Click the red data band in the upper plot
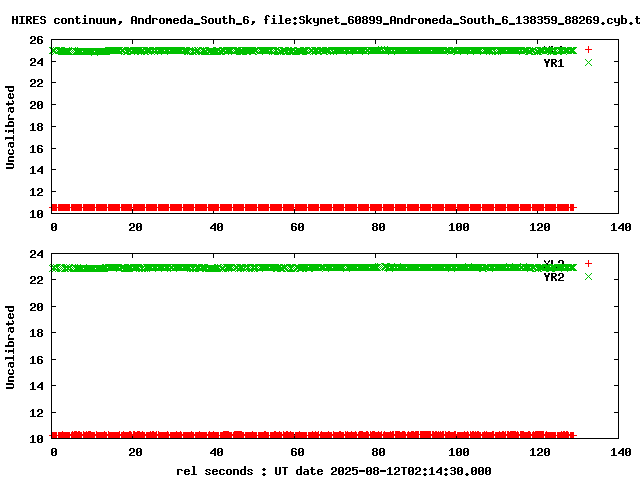The width and height of the screenshot is (640, 480). tap(313, 208)
